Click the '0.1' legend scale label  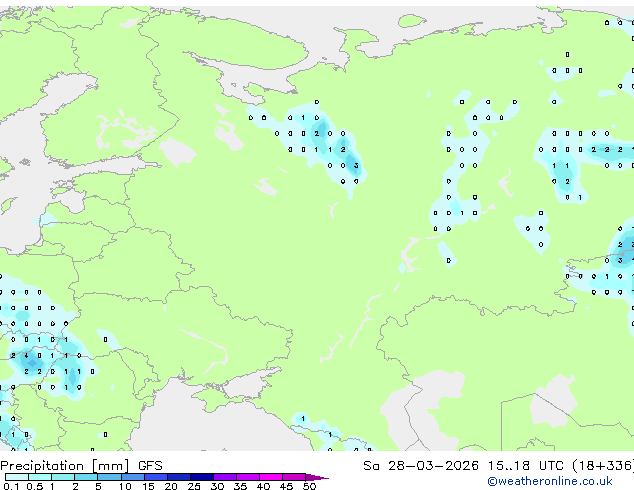(x=11, y=486)
